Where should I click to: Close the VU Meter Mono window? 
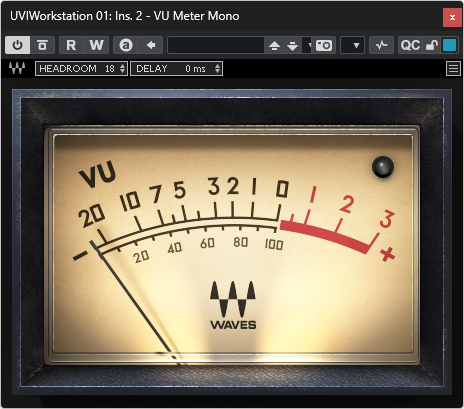point(452,17)
